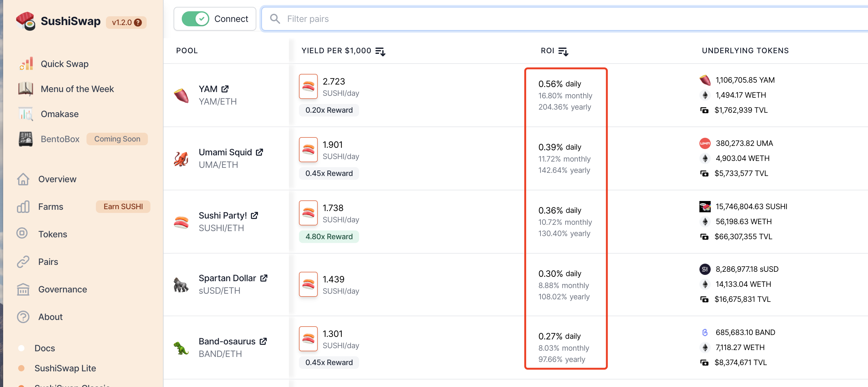The height and width of the screenshot is (387, 868).
Task: Click the Spartan Dollar gorilla icon
Action: 181,285
